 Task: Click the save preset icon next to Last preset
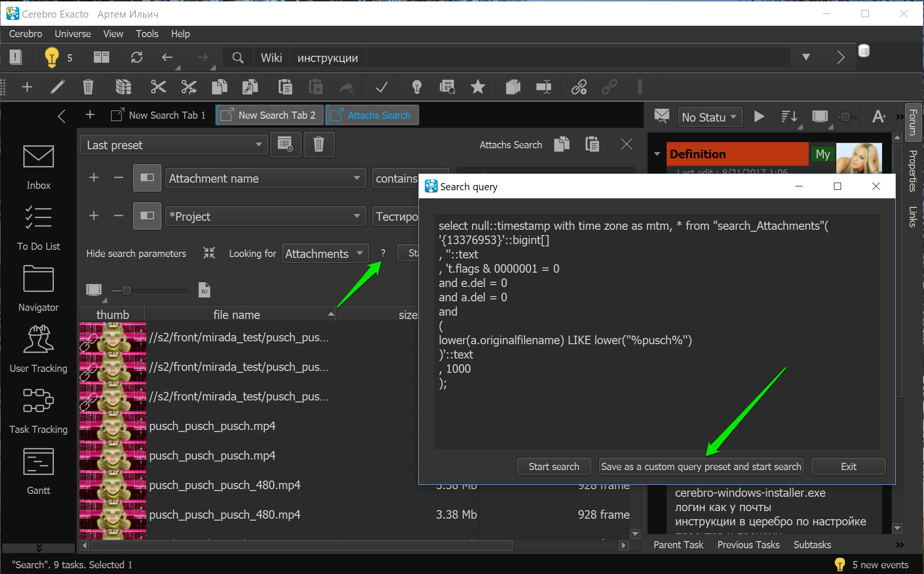pyautogui.click(x=285, y=144)
